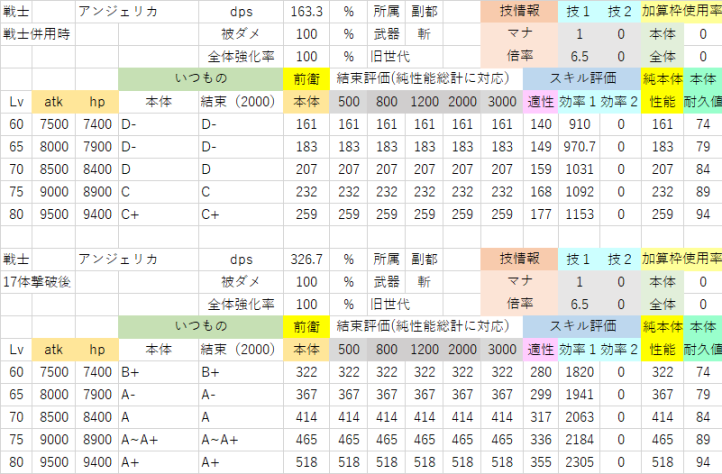Screen dimensions: 722x474
Task: Select 前衛 本体 value 259
Action: [x=307, y=215]
